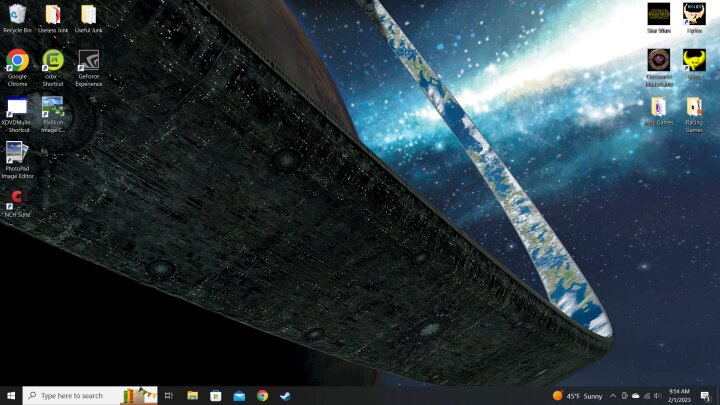This screenshot has height=405, width=720.
Task: Select the Hylics game shortcut
Action: pyautogui.click(x=694, y=18)
